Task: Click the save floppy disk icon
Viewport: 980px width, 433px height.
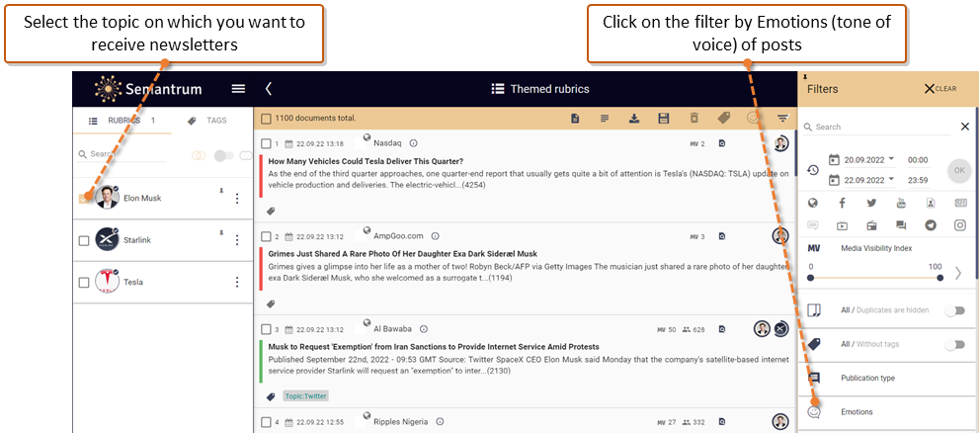Action: tap(664, 118)
